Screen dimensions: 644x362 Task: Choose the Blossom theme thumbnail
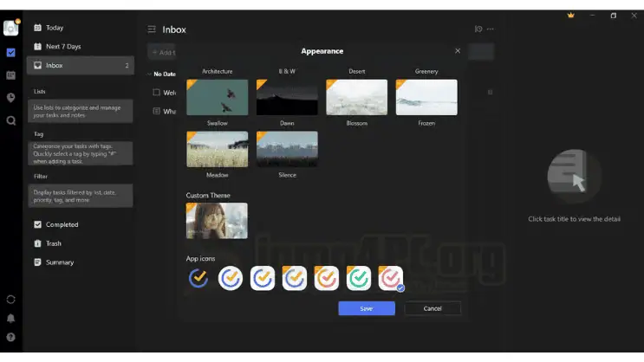[x=356, y=97]
